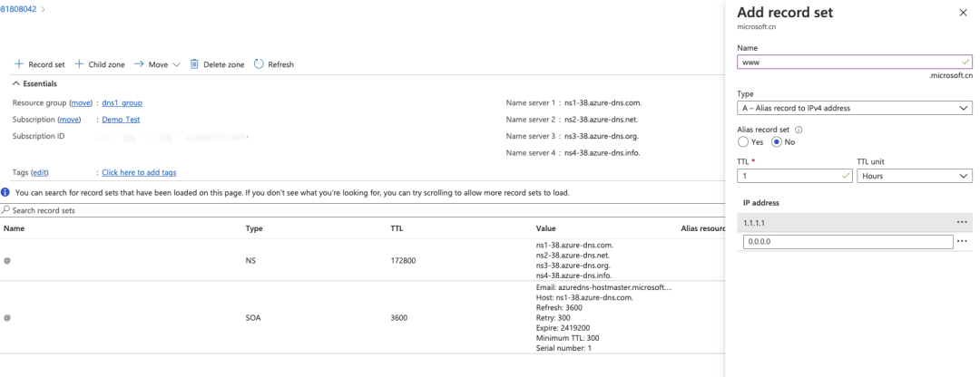Click the Refresh circular arrow icon
This screenshot has height=377, width=980.
259,64
